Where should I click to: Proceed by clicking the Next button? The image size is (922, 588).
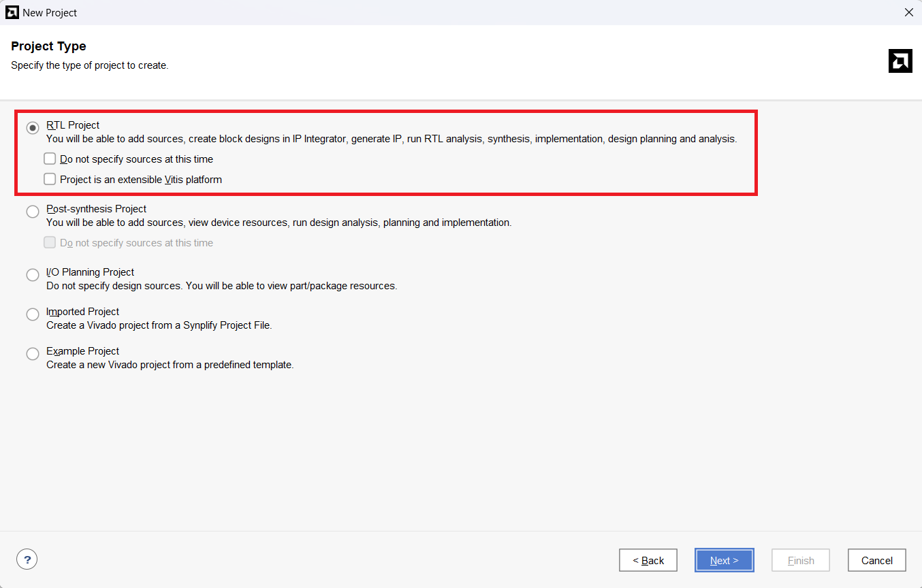[x=724, y=560]
